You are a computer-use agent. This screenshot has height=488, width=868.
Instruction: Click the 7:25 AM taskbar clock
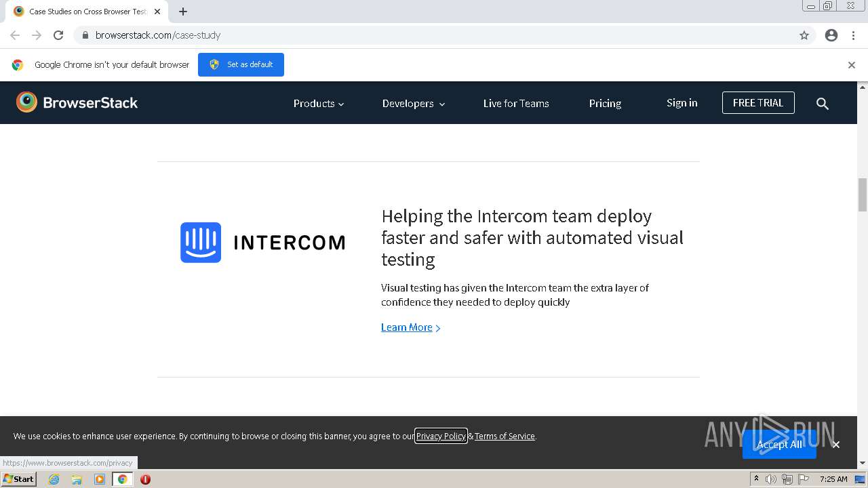833,479
